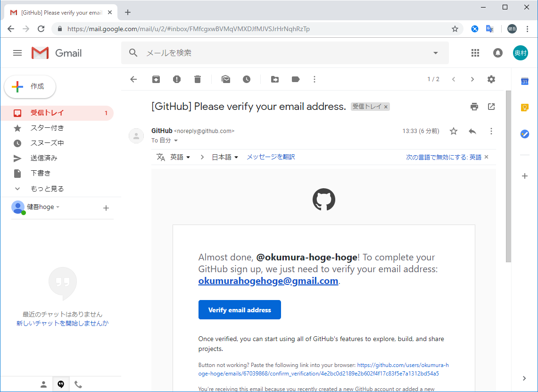Select スター付き in the sidebar
The height and width of the screenshot is (392, 538).
point(47,128)
